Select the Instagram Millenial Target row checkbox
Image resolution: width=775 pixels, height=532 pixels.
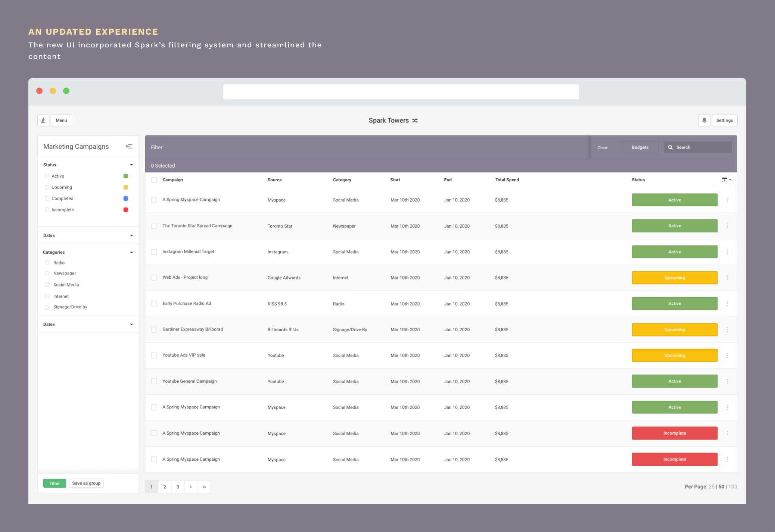click(154, 252)
